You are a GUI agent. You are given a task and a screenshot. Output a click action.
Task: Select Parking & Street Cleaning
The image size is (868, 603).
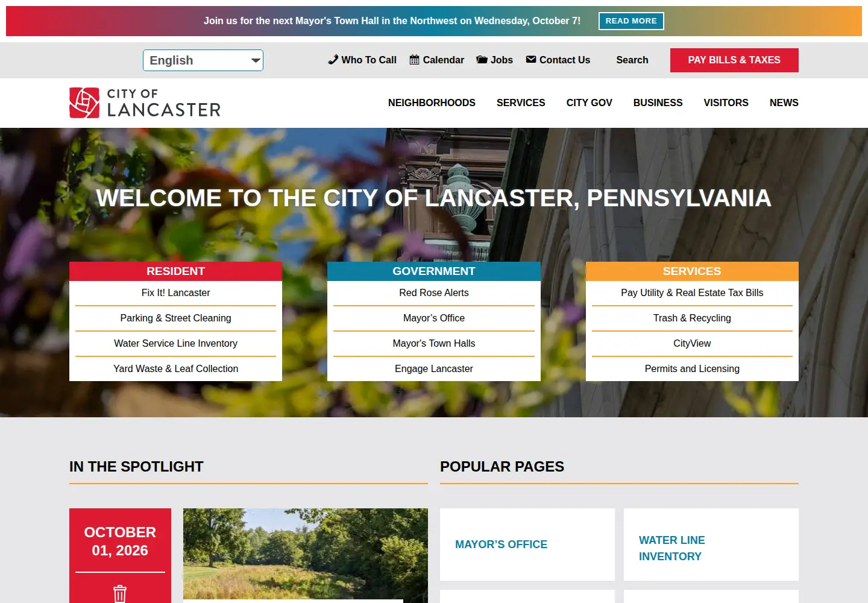[x=175, y=318]
